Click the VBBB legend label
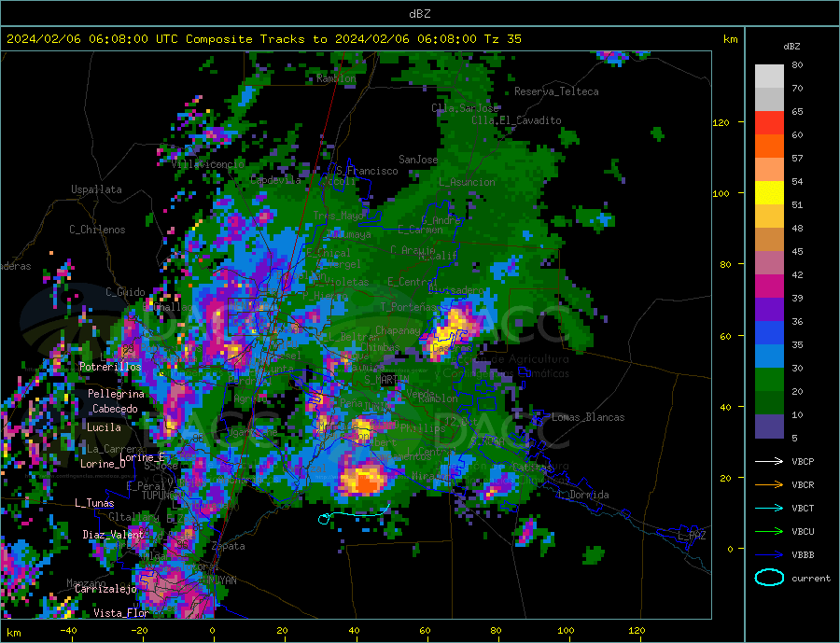 click(x=803, y=555)
